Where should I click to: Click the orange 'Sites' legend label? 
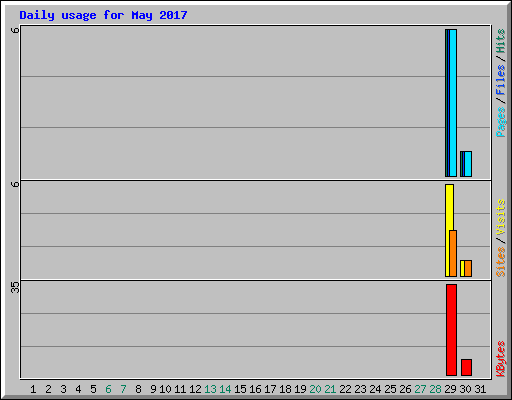coord(501,262)
